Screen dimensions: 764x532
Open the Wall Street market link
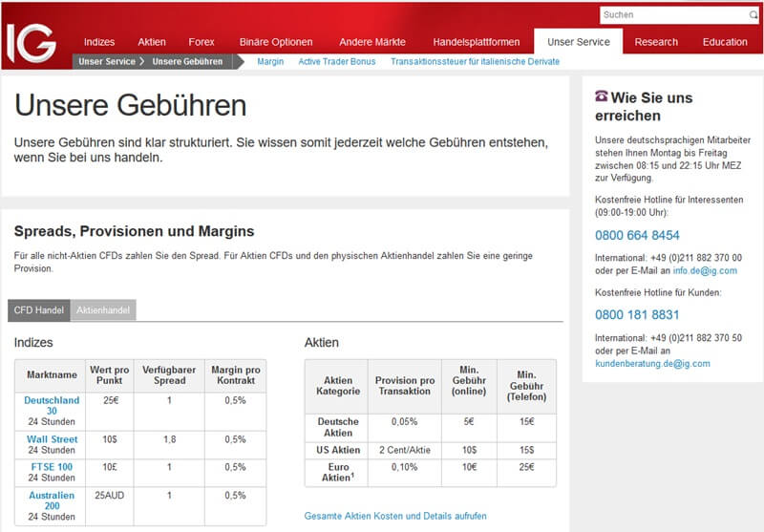(53, 439)
